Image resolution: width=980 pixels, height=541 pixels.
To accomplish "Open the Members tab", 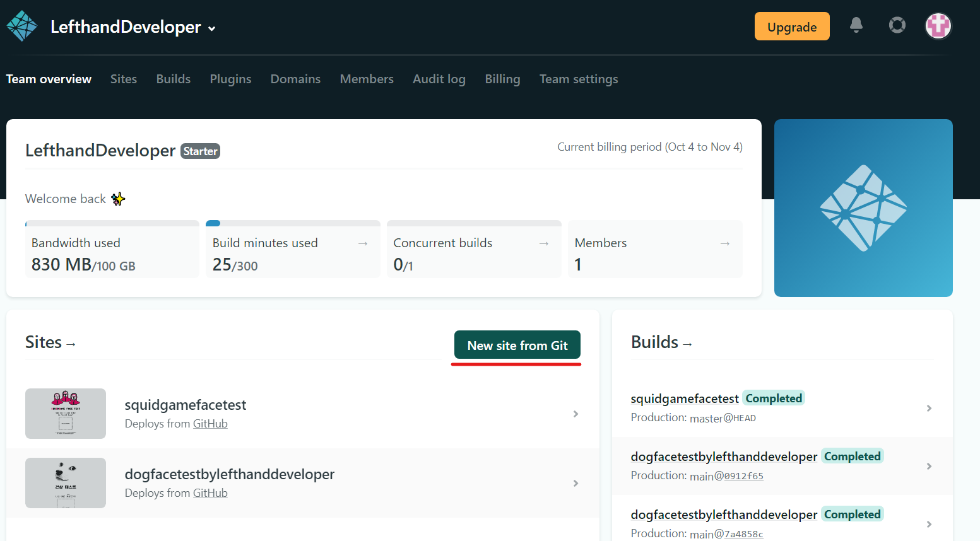I will click(367, 79).
